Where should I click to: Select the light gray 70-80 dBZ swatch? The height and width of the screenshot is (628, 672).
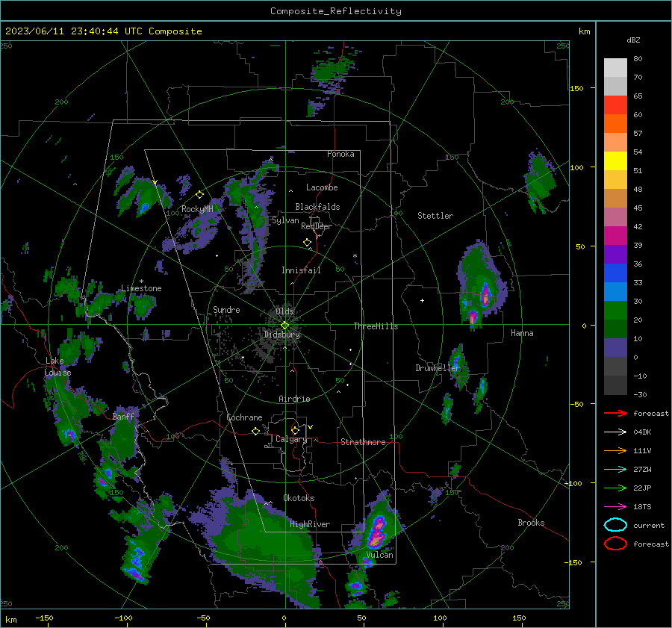tap(615, 67)
